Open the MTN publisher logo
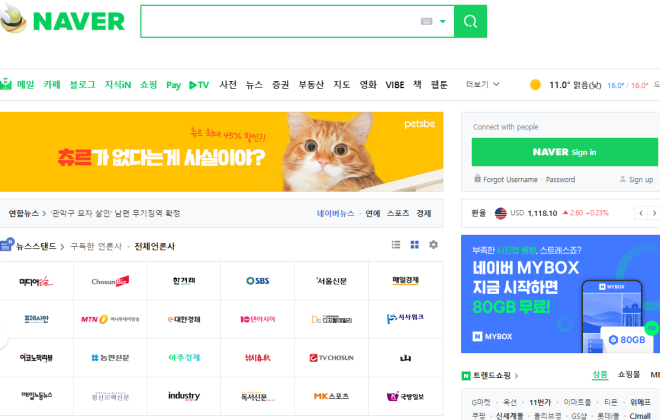Screen dimensions: 660x420 (x=110, y=319)
